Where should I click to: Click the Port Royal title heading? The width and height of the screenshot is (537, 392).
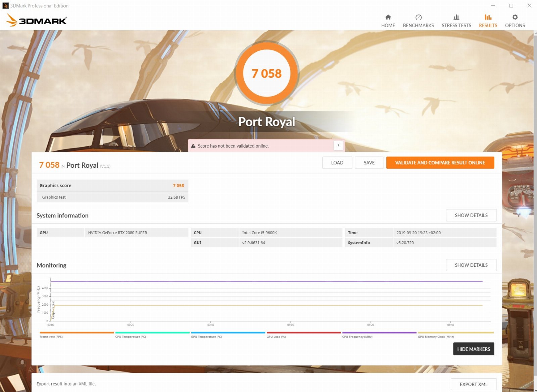click(266, 121)
